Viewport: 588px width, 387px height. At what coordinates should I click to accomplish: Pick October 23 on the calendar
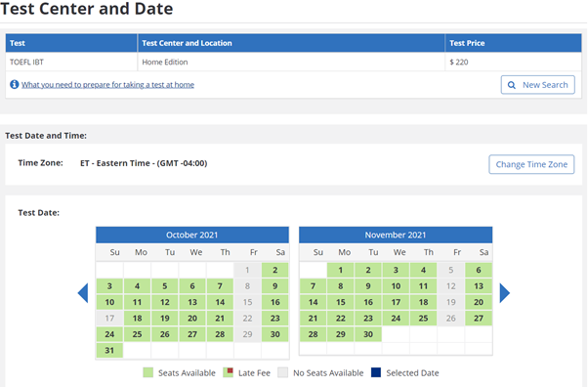tap(275, 319)
